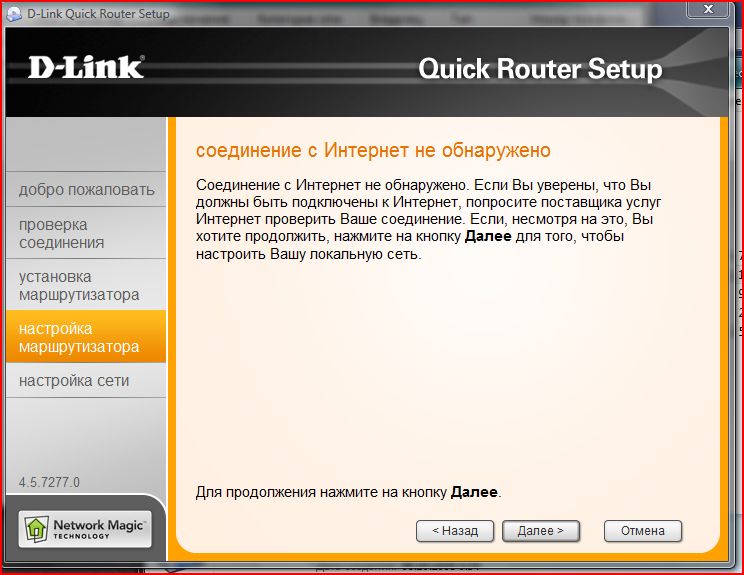Close the D-Link Quick Router Setup window

pos(708,9)
